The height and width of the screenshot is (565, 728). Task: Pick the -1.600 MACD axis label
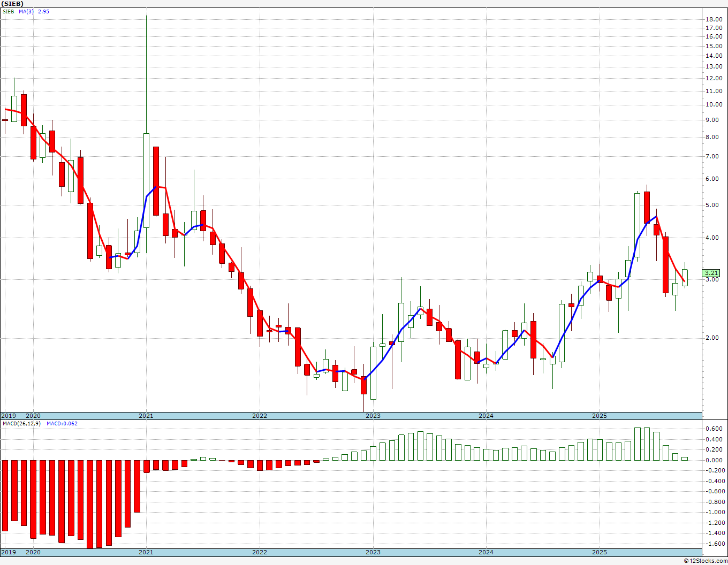714,544
